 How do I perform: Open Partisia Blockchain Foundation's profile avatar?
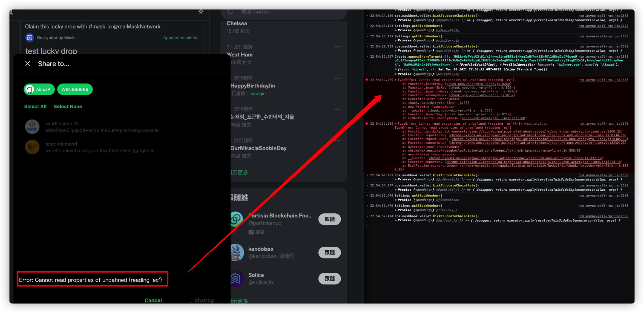coord(236,219)
